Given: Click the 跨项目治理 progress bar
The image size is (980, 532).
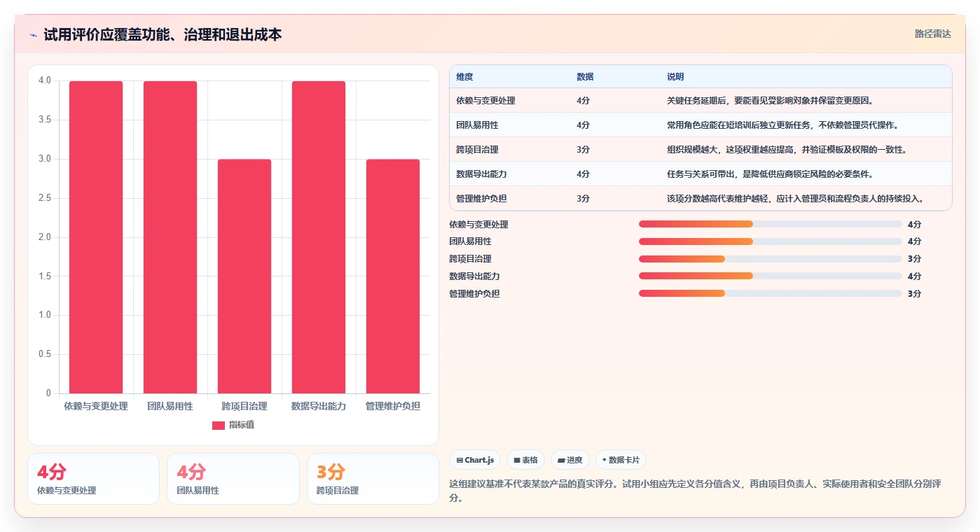Looking at the screenshot, I should coord(770,259).
